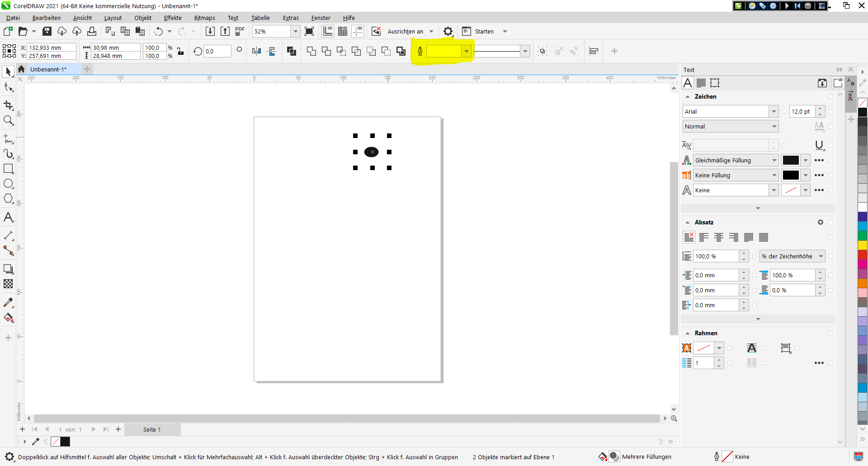Toggle underline in Zeichen section
The width and height of the screenshot is (868, 466).
(819, 145)
